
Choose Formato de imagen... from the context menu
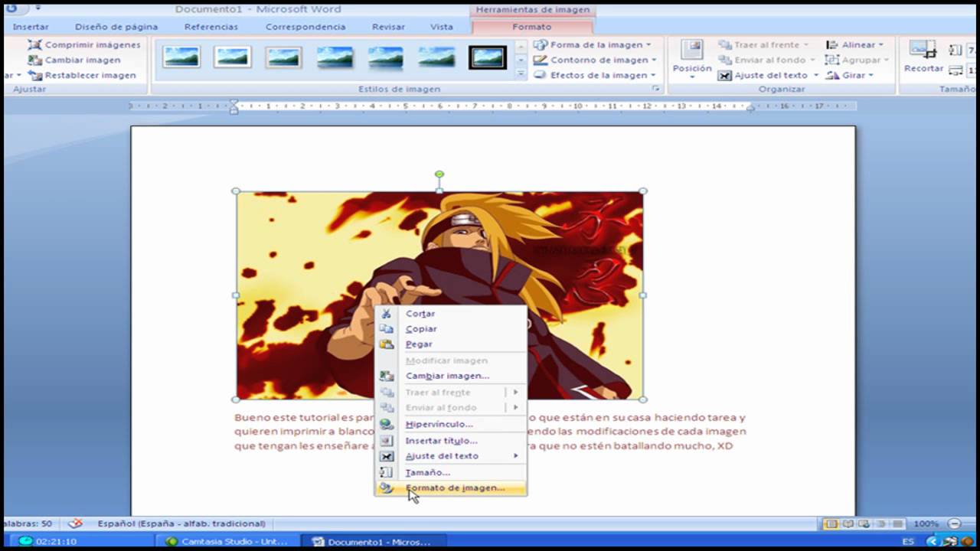(450, 488)
